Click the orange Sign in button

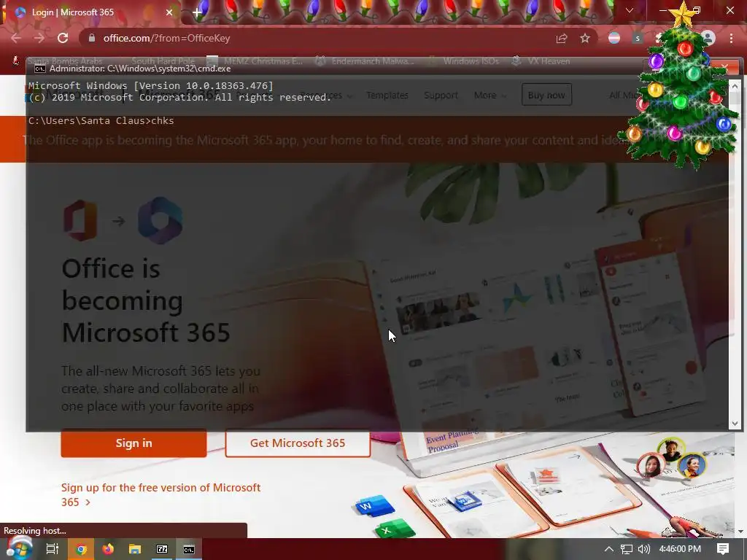pyautogui.click(x=134, y=443)
